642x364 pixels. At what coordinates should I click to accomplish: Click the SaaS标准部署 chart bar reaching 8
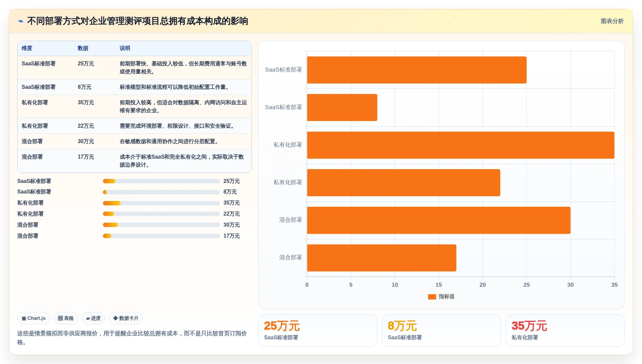tap(342, 107)
